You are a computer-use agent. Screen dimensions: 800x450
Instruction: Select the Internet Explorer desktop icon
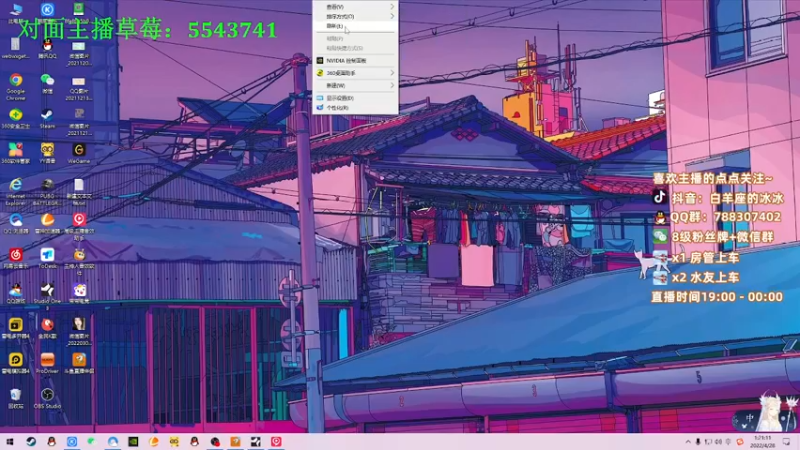tap(16, 192)
